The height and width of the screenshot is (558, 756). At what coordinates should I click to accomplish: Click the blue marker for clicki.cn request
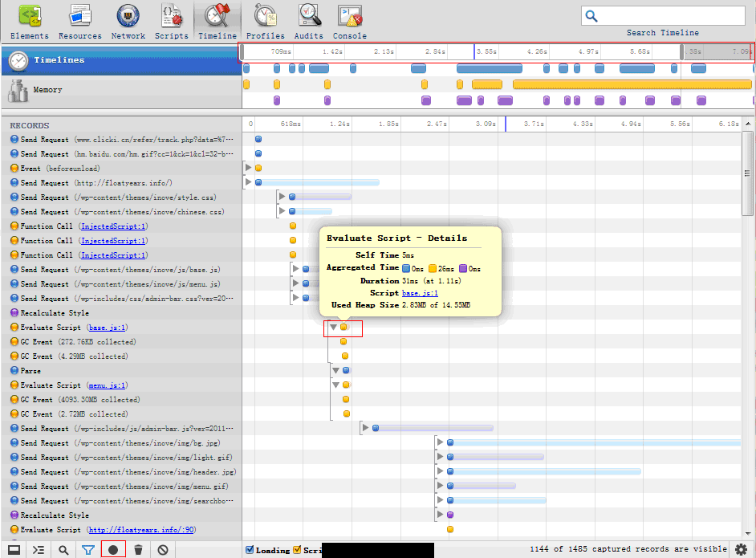click(258, 139)
